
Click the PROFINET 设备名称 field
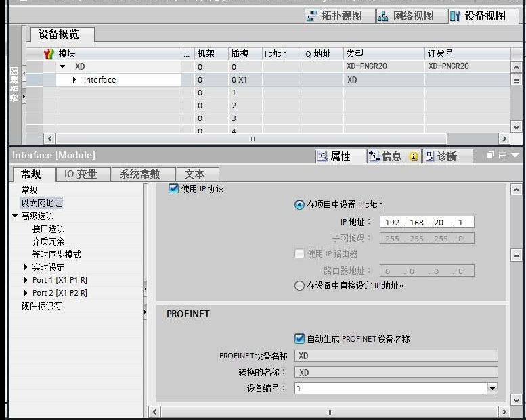pos(396,356)
